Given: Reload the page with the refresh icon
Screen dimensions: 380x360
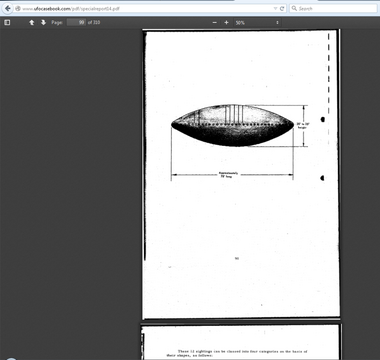Looking at the screenshot, I should (282, 9).
